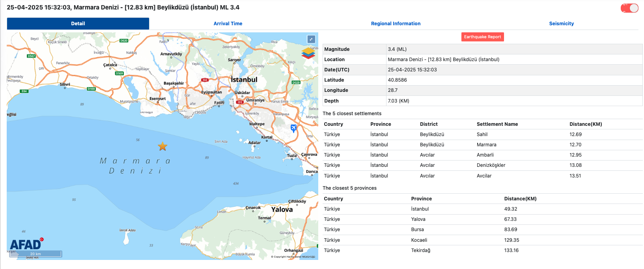
Task: Open the map layers stack icon
Action: (308, 53)
